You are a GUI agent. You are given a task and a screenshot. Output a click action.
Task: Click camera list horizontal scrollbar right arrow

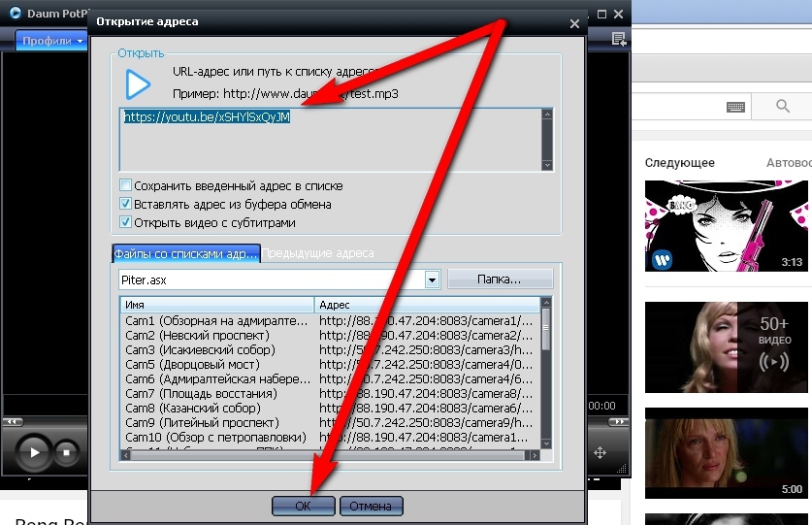tap(535, 455)
